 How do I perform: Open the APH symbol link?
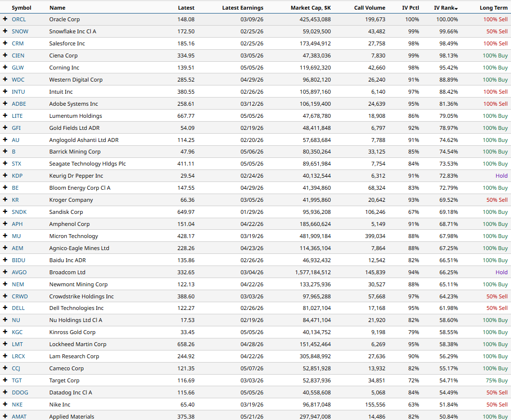17,224
